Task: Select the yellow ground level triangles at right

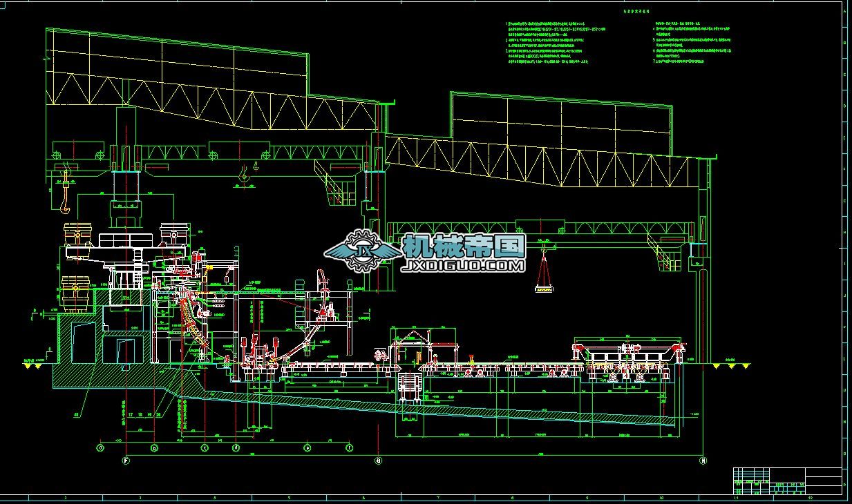Action: point(731,365)
